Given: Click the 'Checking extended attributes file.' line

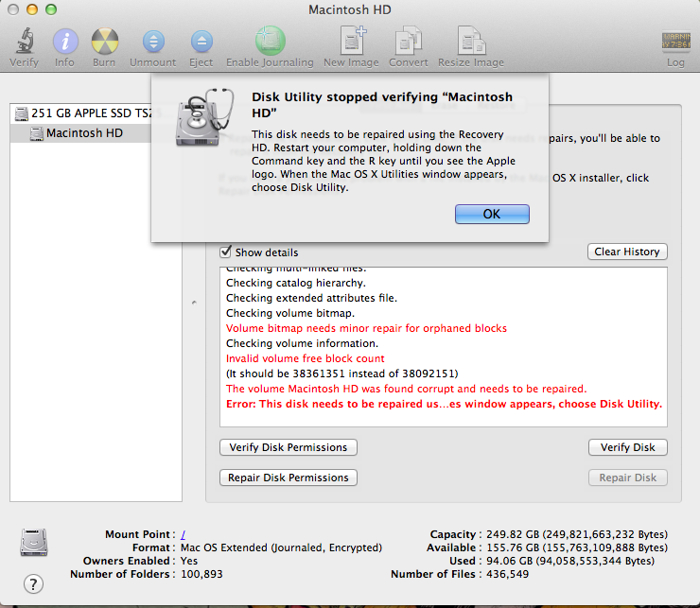Looking at the screenshot, I should pos(311,298).
